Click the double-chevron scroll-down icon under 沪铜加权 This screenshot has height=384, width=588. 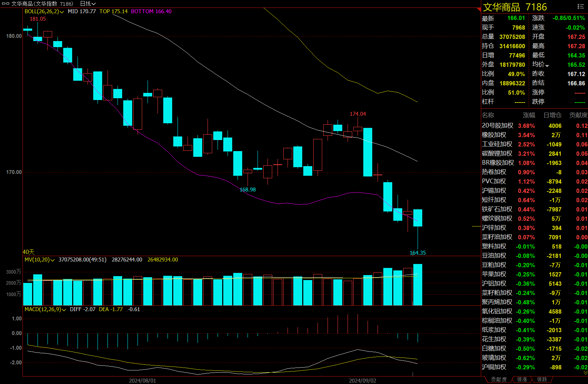click(x=585, y=373)
